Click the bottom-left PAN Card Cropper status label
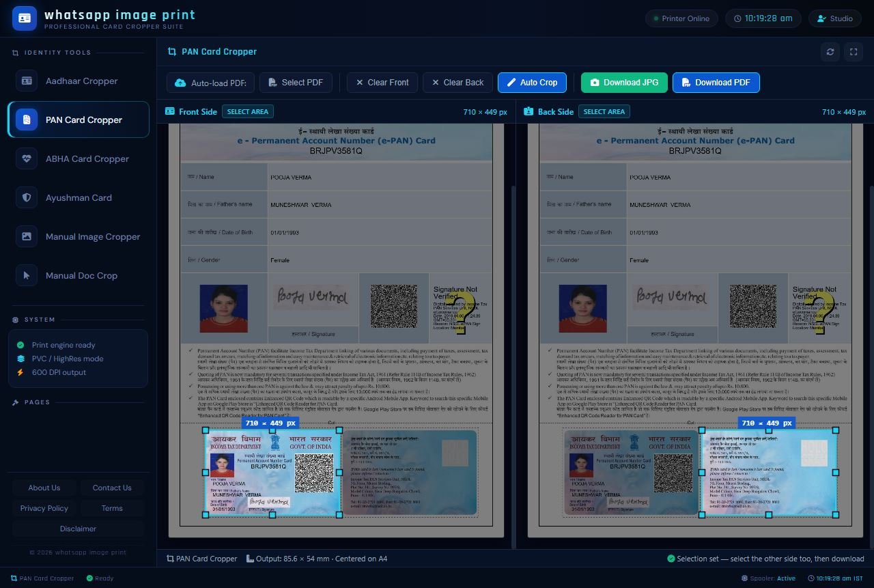This screenshot has width=874, height=588. tap(42, 578)
